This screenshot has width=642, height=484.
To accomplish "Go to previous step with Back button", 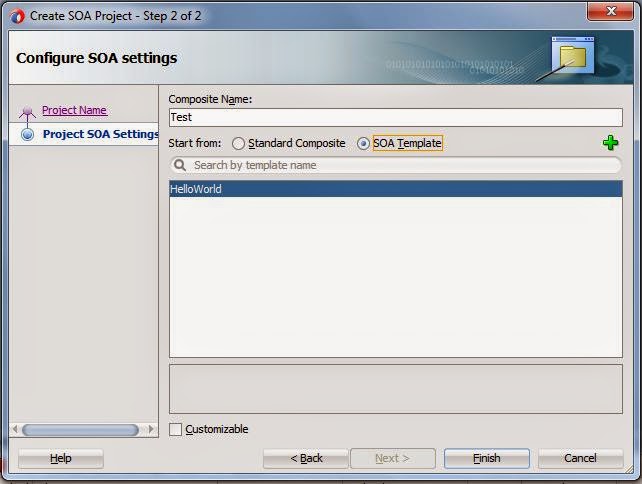I will [x=306, y=458].
